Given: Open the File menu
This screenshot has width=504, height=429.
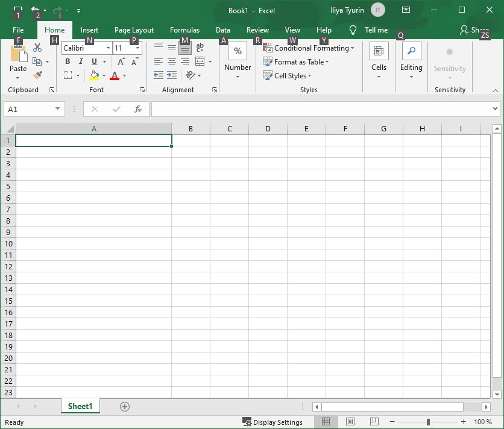Looking at the screenshot, I should tap(17, 30).
